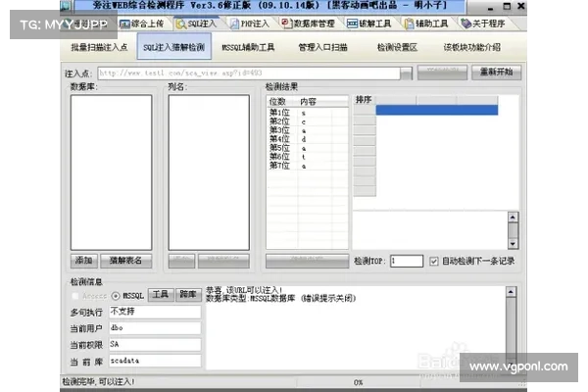Click the application icon in title bar
The image size is (588, 392).
tap(66, 5)
